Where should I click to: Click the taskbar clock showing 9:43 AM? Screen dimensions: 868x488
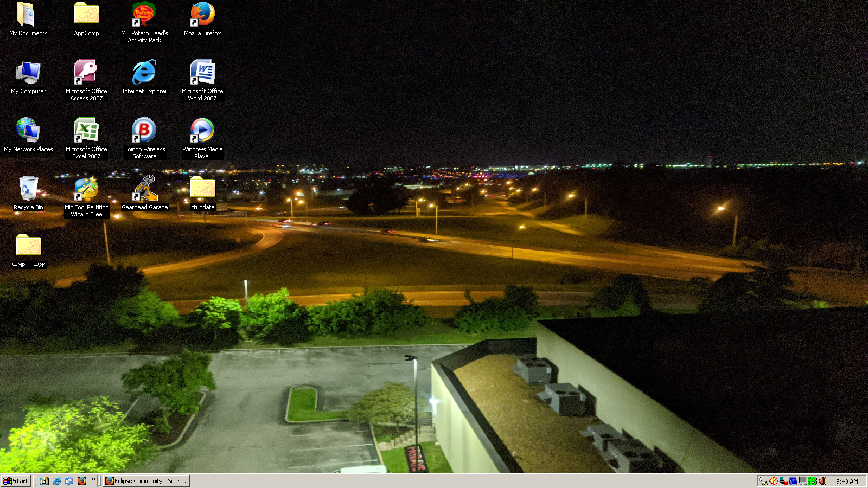click(x=847, y=481)
